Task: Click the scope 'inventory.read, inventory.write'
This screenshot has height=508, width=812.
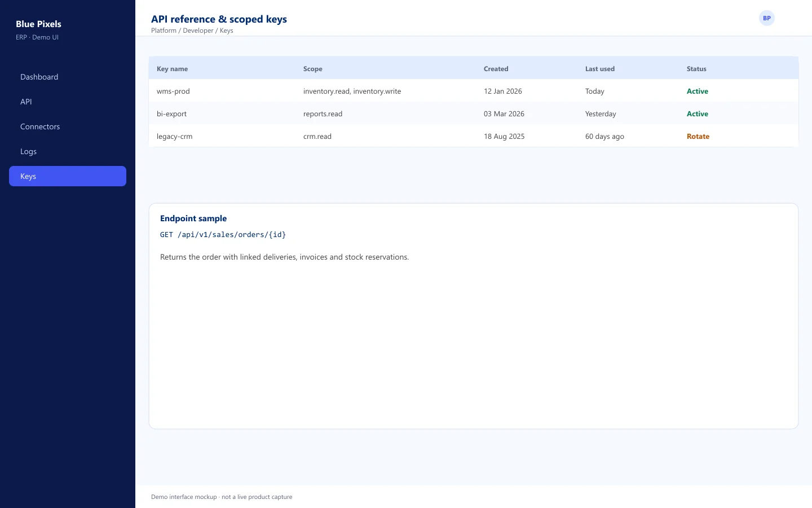Action: pyautogui.click(x=352, y=91)
